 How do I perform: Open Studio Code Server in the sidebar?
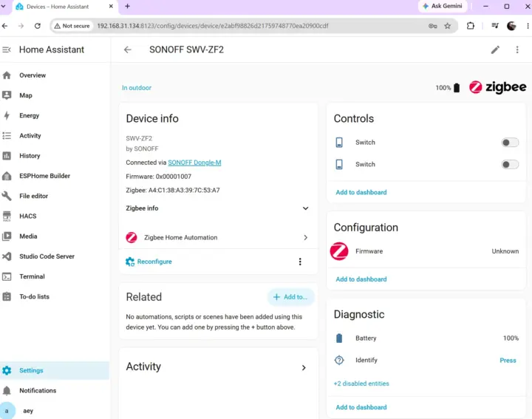point(55,256)
